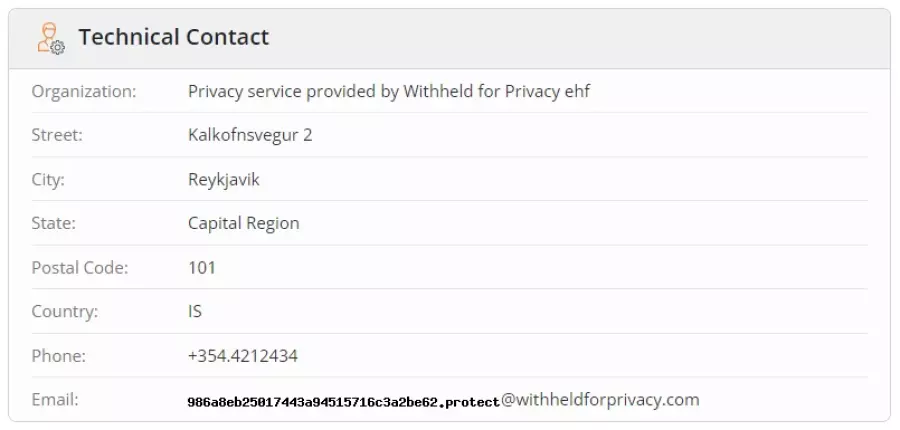Select the Capital Region state value
This screenshot has width=900, height=430.
pyautogui.click(x=244, y=223)
